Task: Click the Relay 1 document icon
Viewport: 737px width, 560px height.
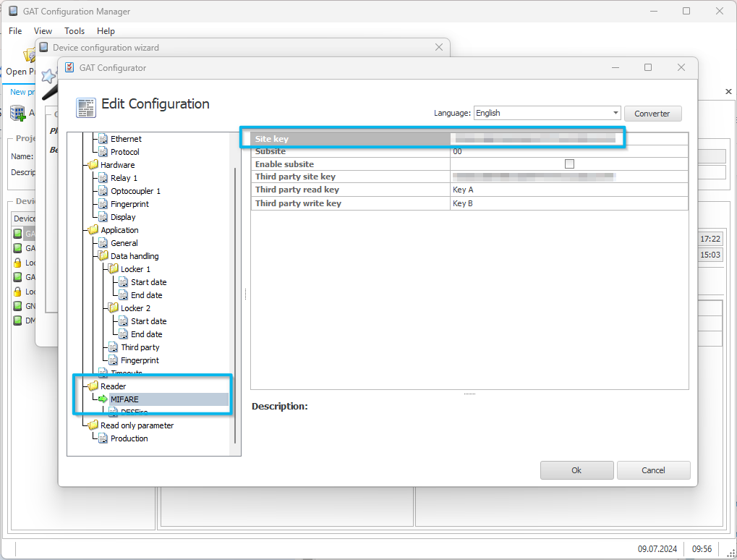Action: coord(103,178)
